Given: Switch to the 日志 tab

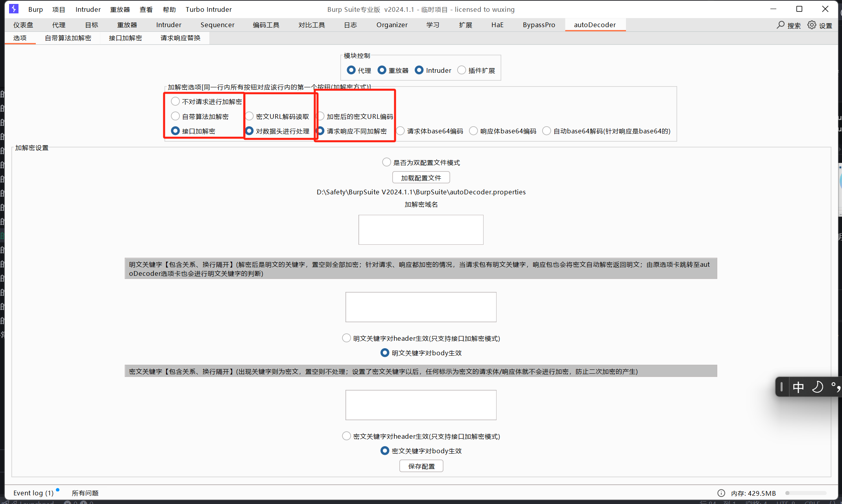Looking at the screenshot, I should [x=350, y=25].
